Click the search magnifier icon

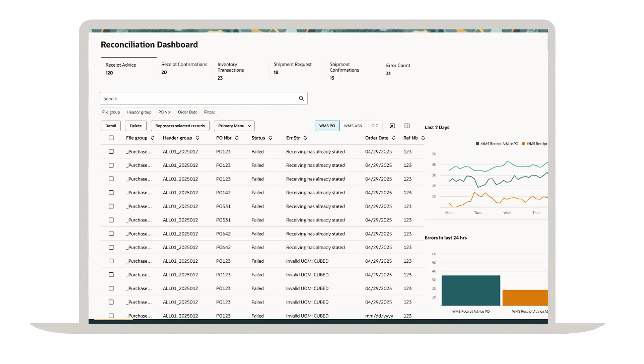(x=301, y=98)
